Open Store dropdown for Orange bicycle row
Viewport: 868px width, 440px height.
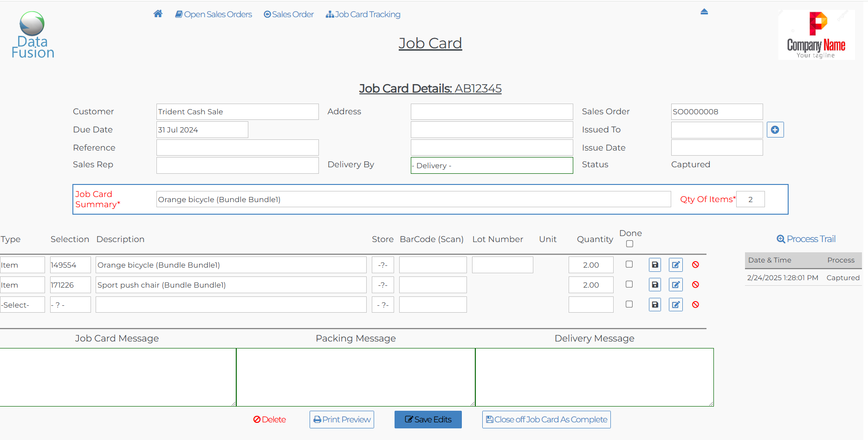click(382, 265)
